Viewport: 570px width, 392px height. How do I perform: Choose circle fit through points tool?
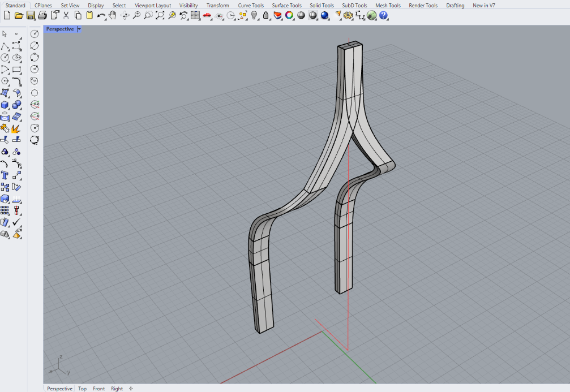click(x=35, y=140)
